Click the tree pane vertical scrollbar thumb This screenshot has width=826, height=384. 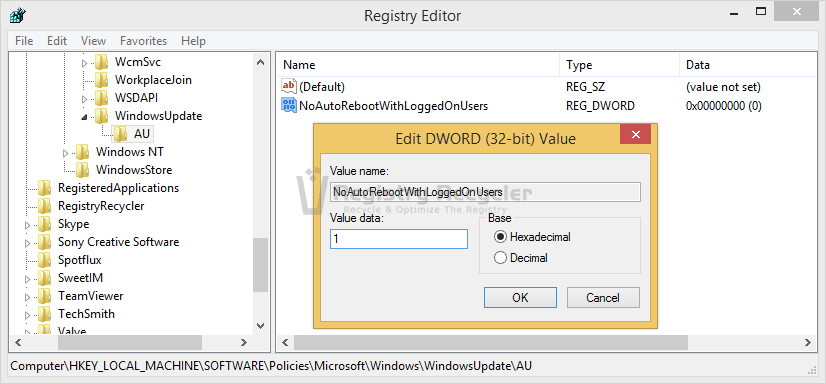click(260, 265)
